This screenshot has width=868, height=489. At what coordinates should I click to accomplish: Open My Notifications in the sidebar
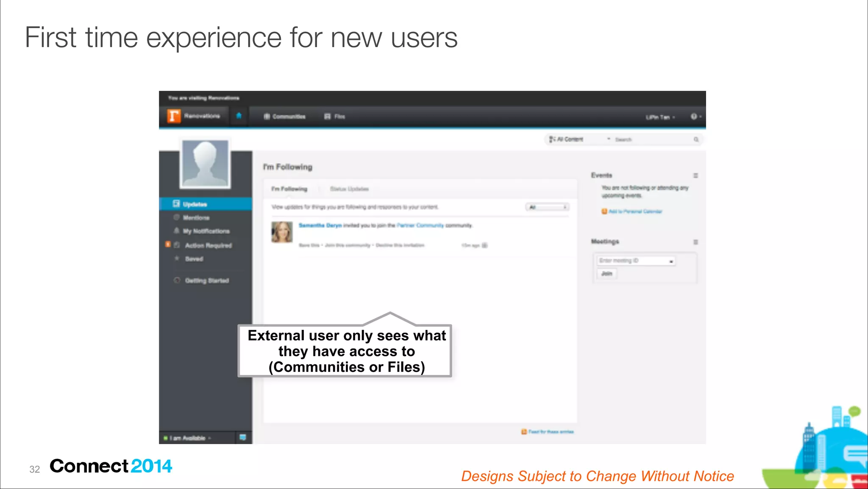tap(206, 231)
